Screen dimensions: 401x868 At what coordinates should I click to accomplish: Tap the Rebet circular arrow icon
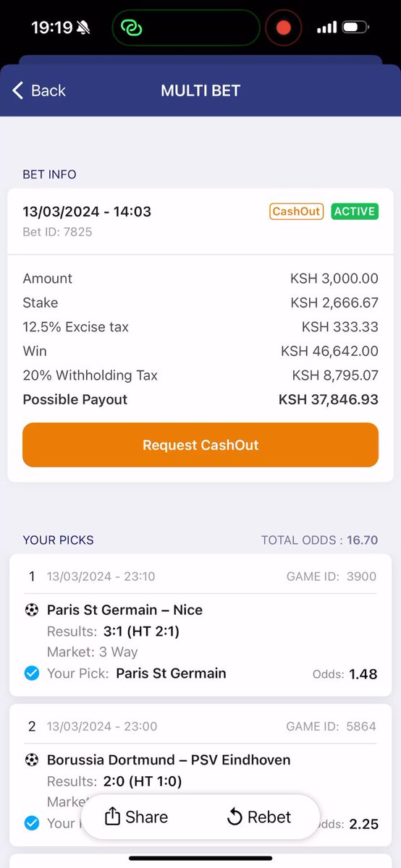(235, 817)
